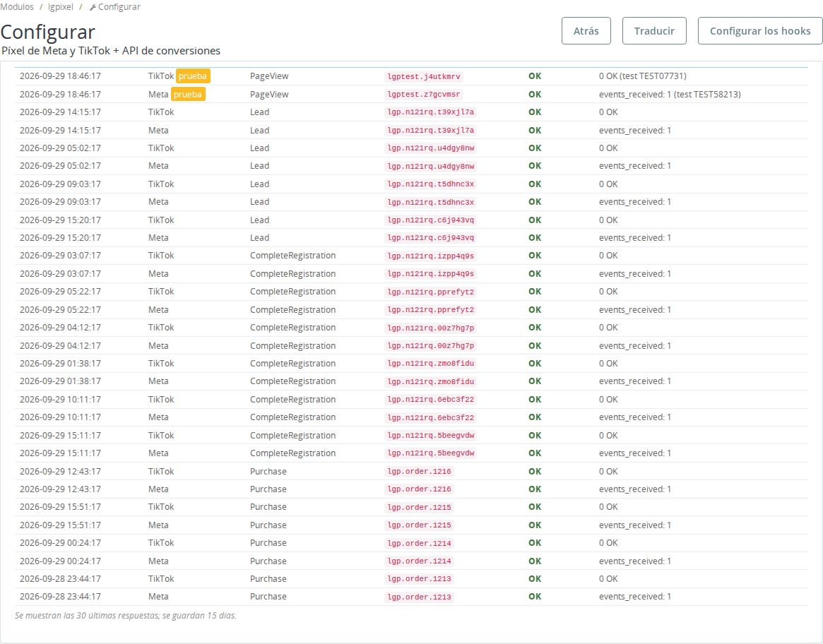Viewport: 823px width, 644px height.
Task: Click timestamp 2026-09-29 15:51:17 in TikTok row
Action: coord(60,507)
